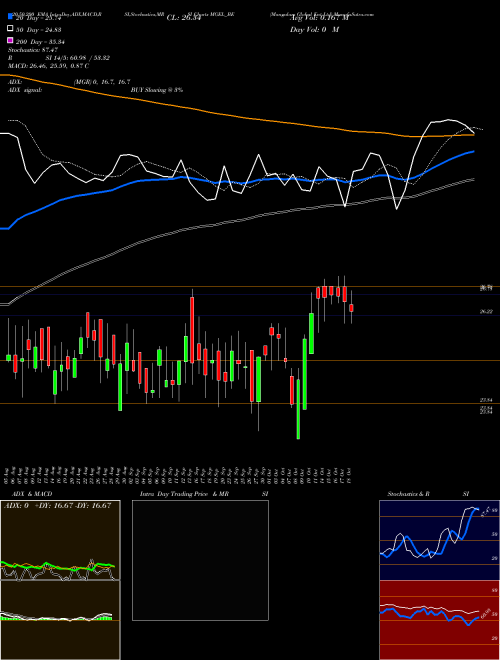This screenshot has width=500, height=660.
Task: Click the 'BUY Slowing @ 3%' signal text
Action: coord(157,90)
